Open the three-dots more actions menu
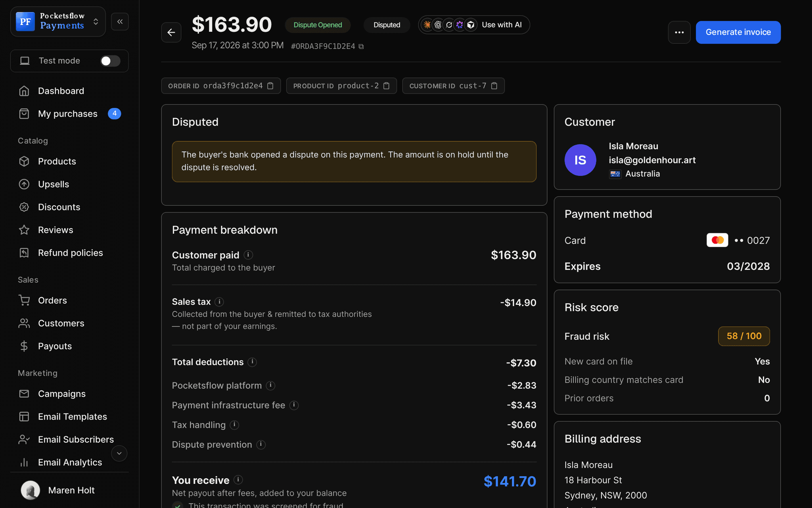The image size is (812, 508). [679, 32]
